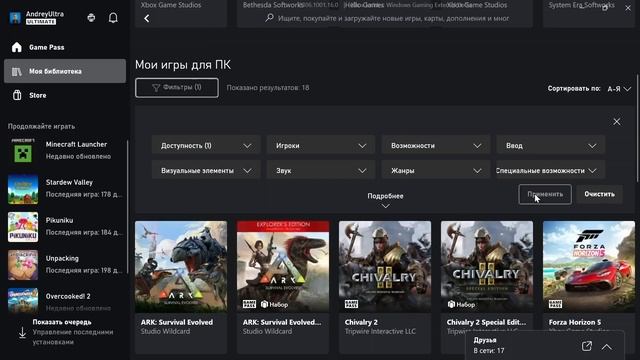Close the filters panel with the X

(617, 122)
